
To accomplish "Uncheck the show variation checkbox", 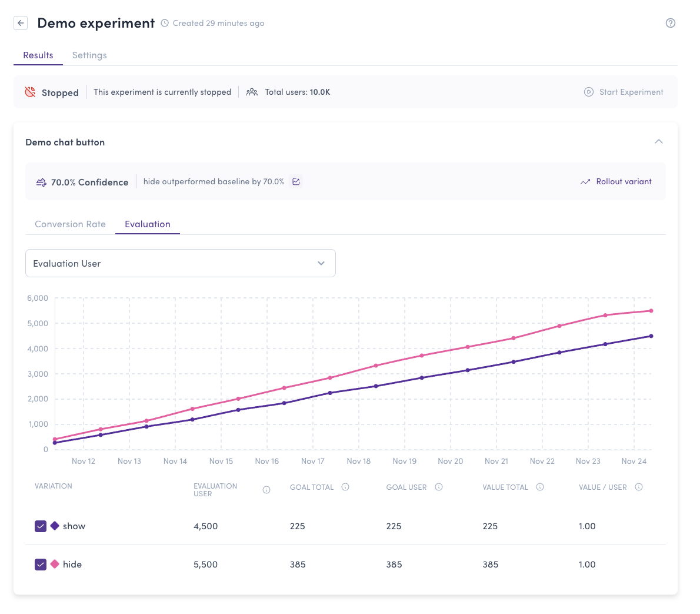I will 40,526.
